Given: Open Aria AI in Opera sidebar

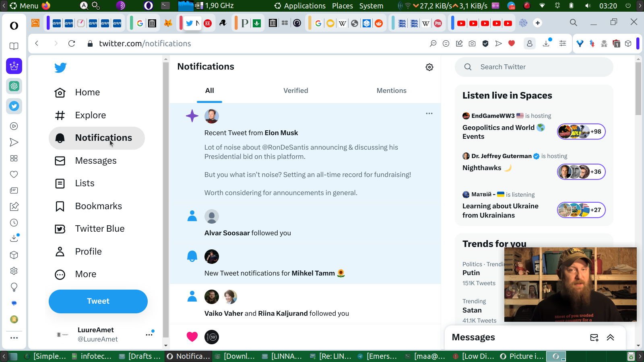Looking at the screenshot, I should (14, 66).
